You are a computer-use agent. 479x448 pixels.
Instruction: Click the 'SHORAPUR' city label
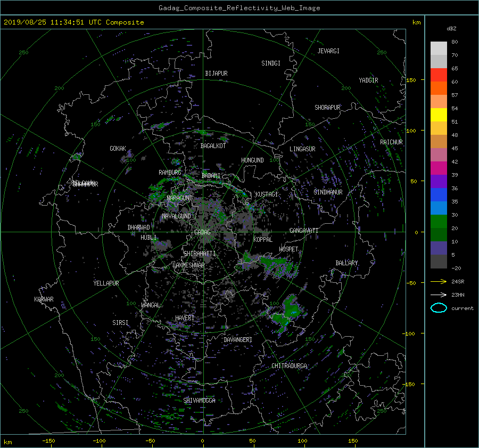coord(327,108)
